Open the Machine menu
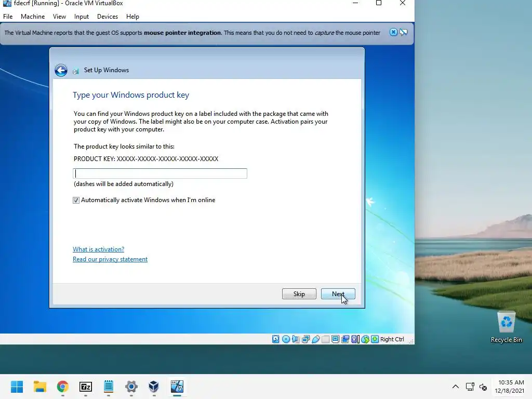This screenshot has height=399, width=532. (33, 16)
